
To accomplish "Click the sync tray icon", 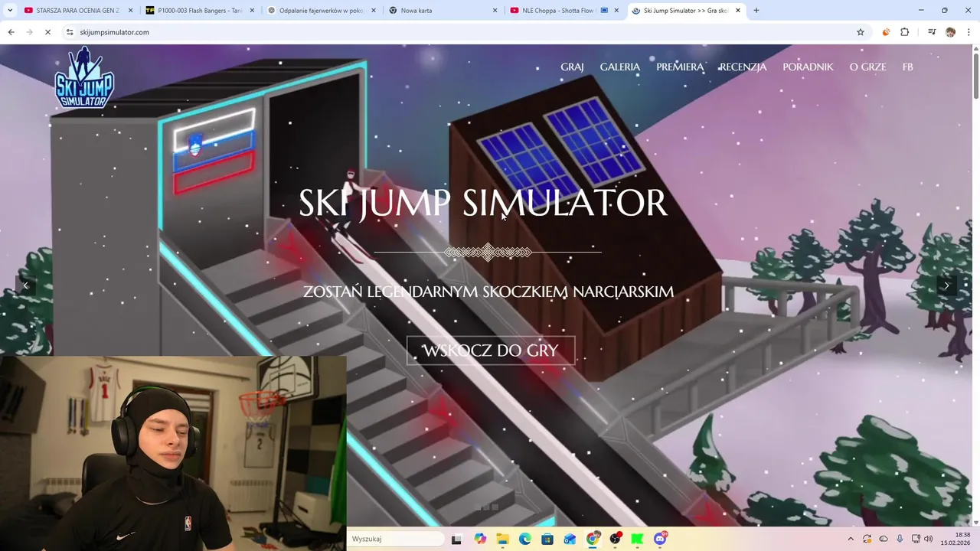I will [867, 539].
